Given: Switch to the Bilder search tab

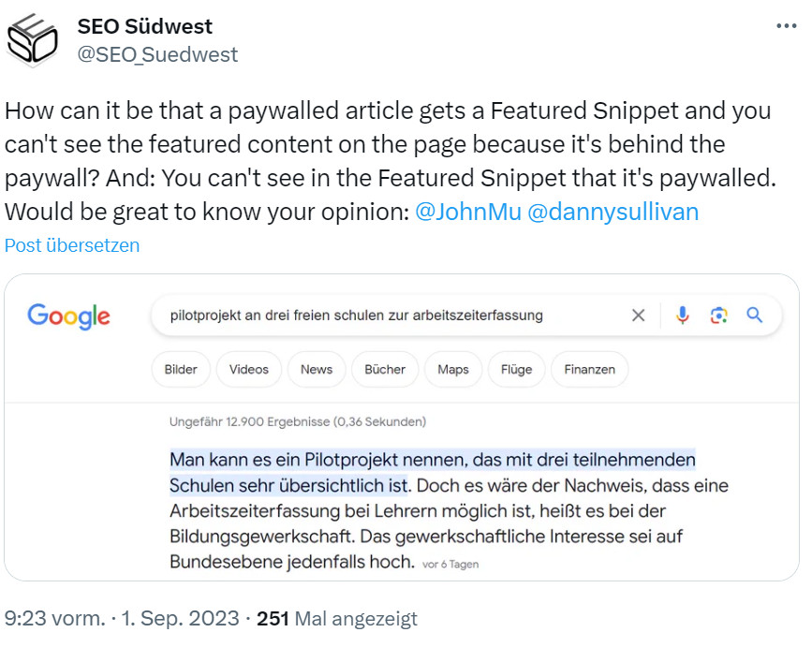Looking at the screenshot, I should pos(180,369).
